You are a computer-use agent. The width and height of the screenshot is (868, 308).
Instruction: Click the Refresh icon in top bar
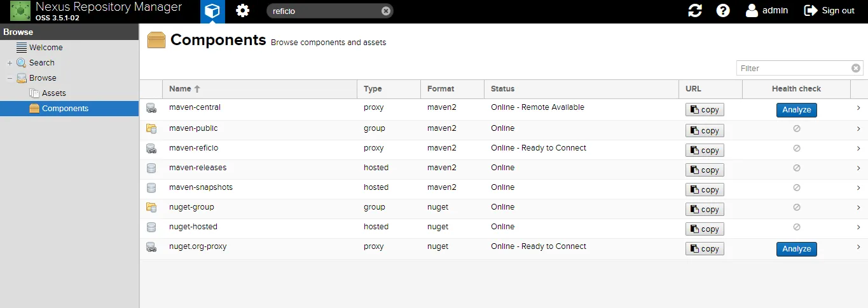click(x=695, y=11)
